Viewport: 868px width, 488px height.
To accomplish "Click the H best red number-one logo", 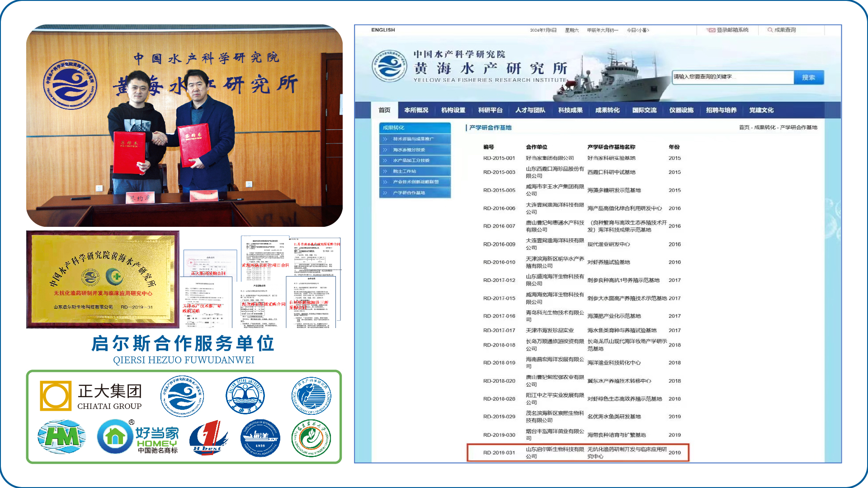I will 208,437.
